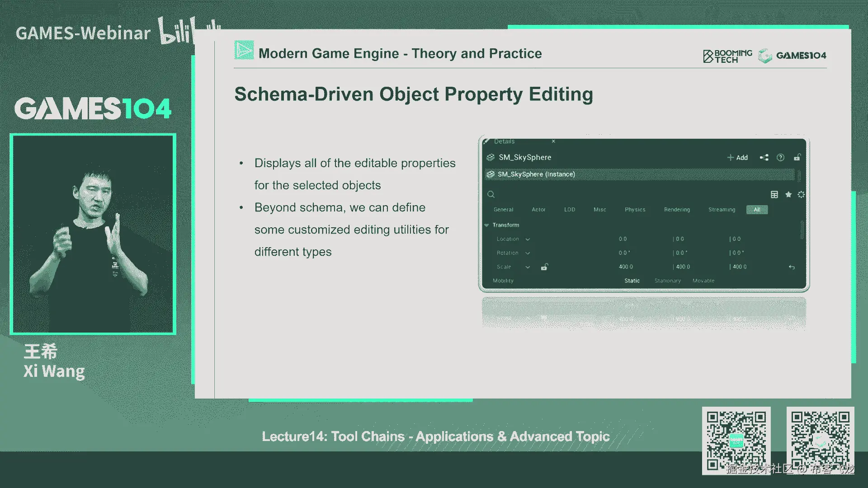Reset Scale to default arrow icon
Image resolution: width=868 pixels, height=488 pixels.
(x=792, y=267)
